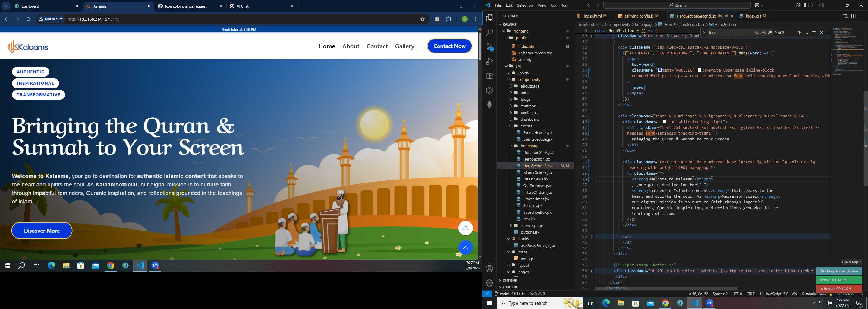This screenshot has width=868, height=309.
Task: Expand the TIMELINE section in Explorer
Action: tap(535, 287)
